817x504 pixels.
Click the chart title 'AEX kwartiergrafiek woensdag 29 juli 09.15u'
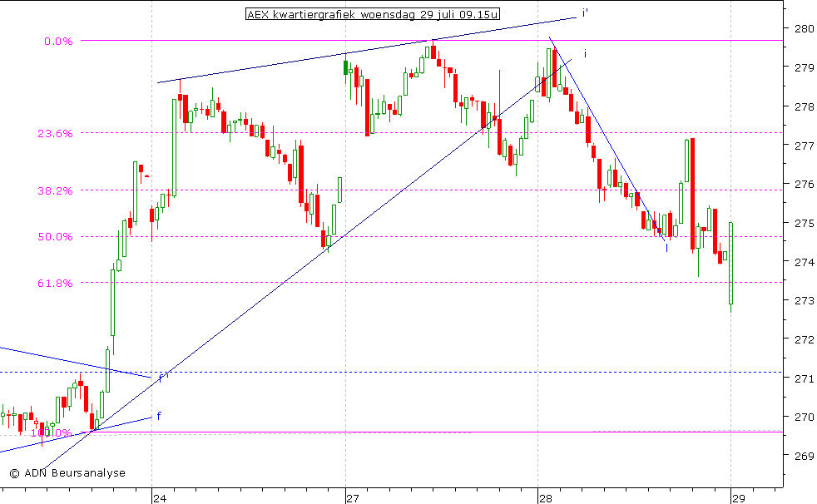point(373,15)
